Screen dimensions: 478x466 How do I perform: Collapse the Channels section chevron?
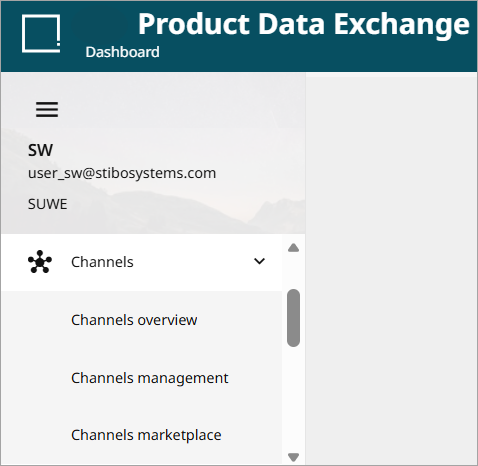pyautogui.click(x=259, y=261)
